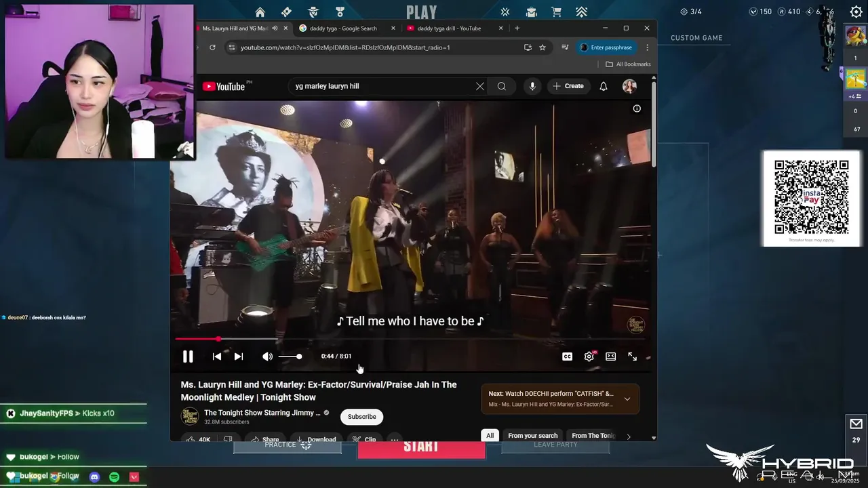This screenshot has height=488, width=868.
Task: Select the All filter chip
Action: pos(490,436)
